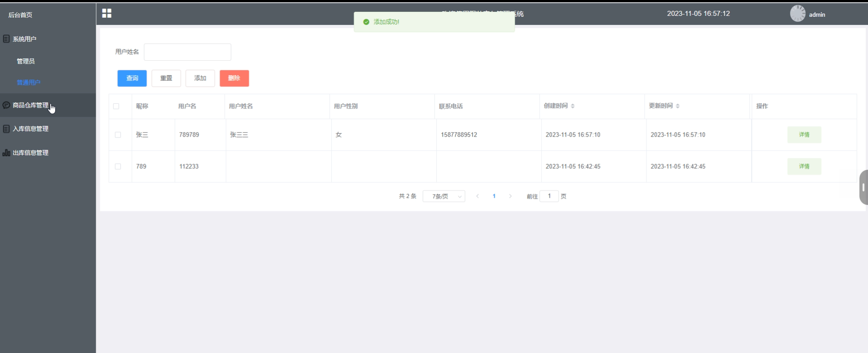Click the 共 2 条 total count text
This screenshot has width=868, height=353.
[x=408, y=196]
